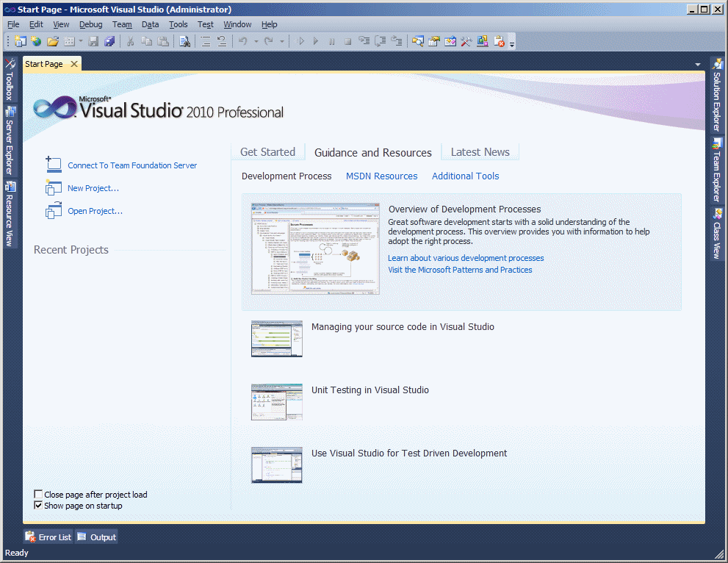Open the Help menu
728x563 pixels.
(270, 24)
